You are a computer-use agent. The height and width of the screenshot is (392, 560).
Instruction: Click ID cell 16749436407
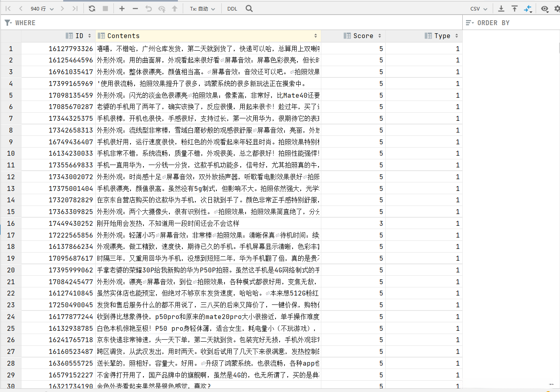(x=58, y=142)
